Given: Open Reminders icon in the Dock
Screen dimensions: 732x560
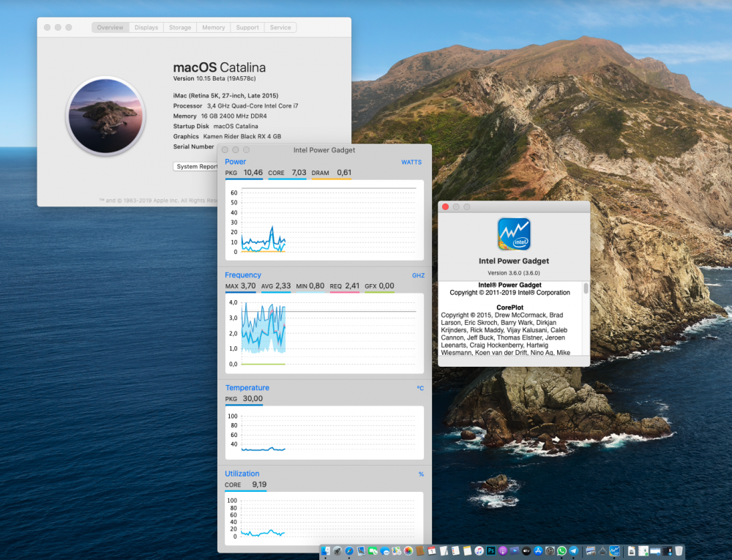Looking at the screenshot, I should coord(455,550).
